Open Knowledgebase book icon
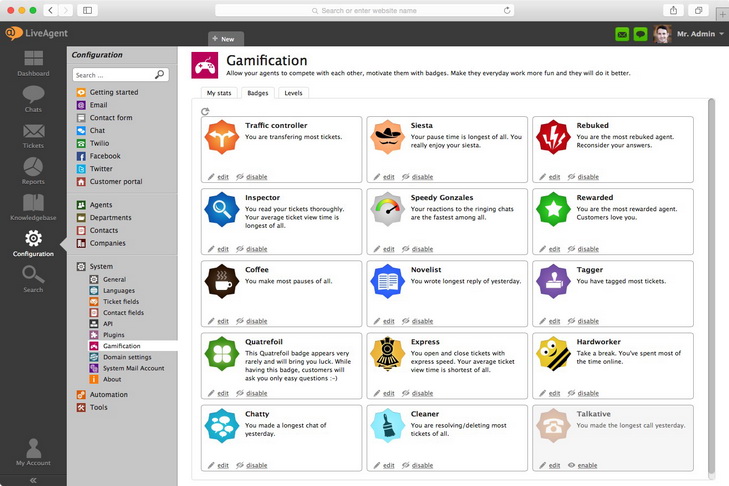Screen dimensions: 729x486 (33, 203)
